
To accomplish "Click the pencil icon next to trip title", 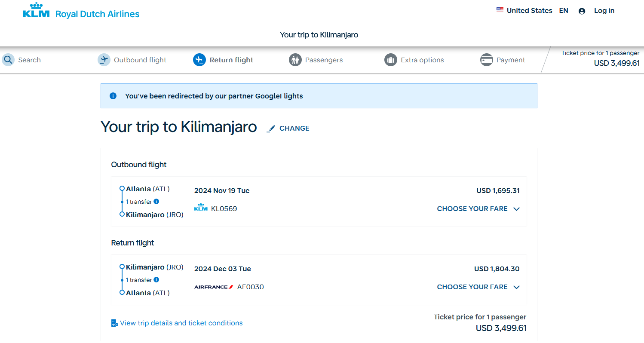I will point(271,128).
